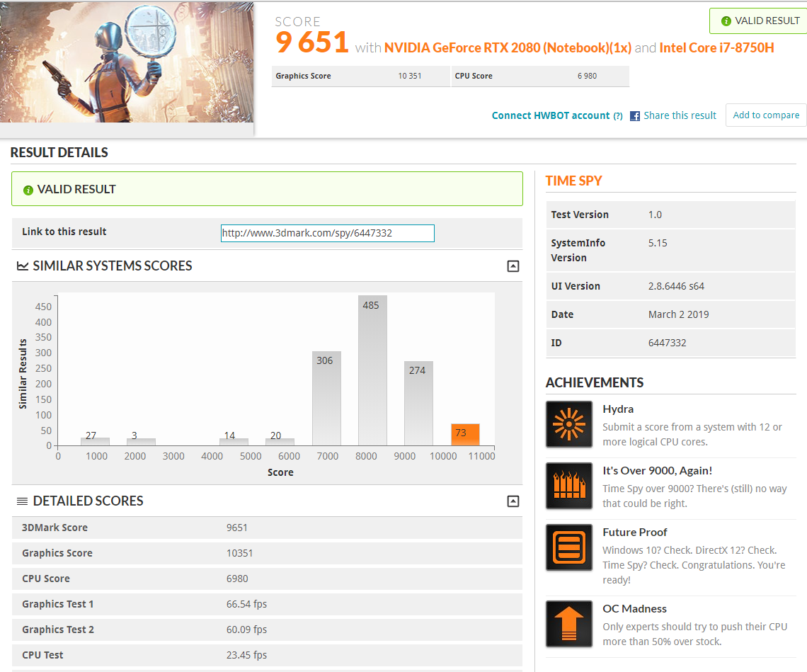807x672 pixels.
Task: Click the top-right VALID RESULT badge
Action: point(758,21)
